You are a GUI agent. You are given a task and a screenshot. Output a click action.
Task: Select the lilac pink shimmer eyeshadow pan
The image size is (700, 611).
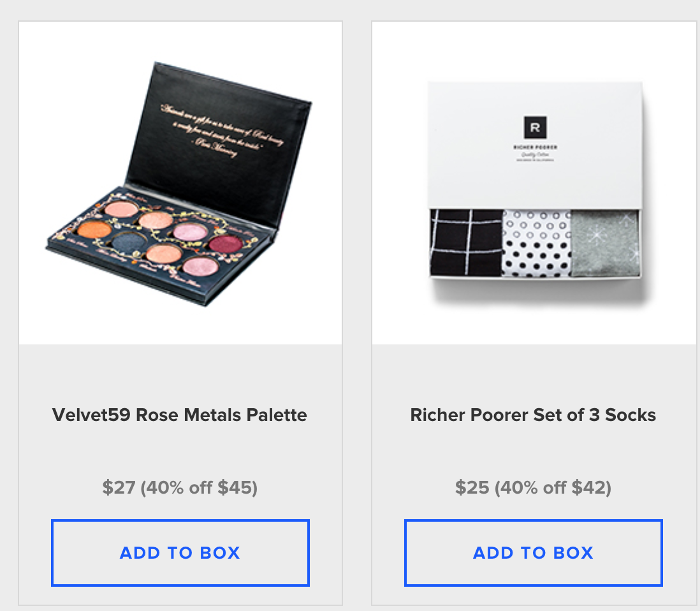click(x=190, y=232)
